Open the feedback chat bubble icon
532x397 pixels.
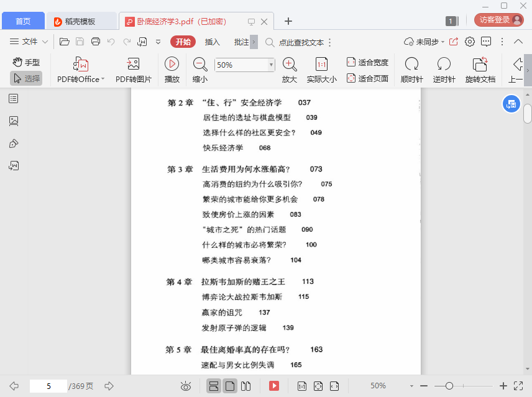(x=486, y=42)
